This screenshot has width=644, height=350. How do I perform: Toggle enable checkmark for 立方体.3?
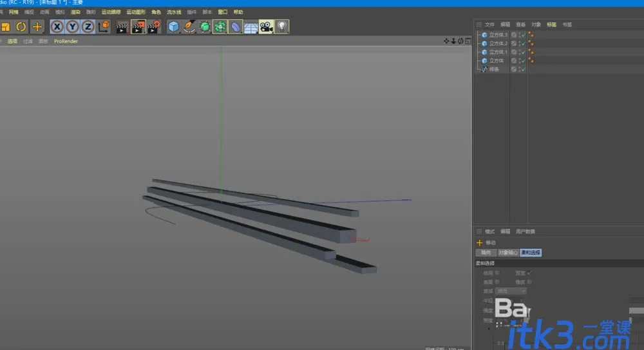pos(523,35)
